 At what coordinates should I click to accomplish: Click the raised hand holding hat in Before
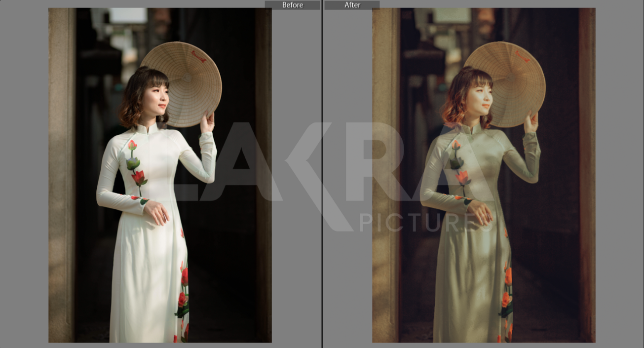(208, 122)
